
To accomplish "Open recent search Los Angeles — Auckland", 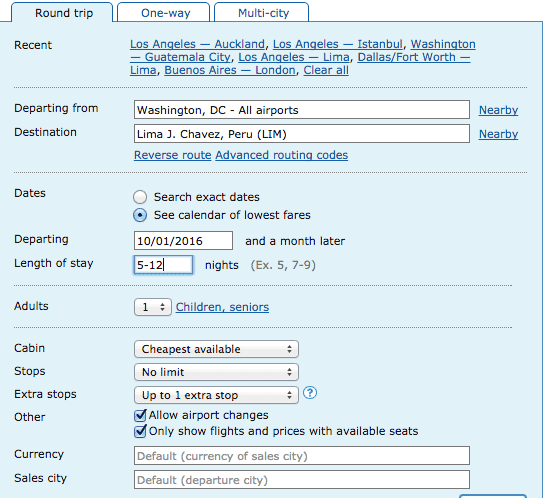I will [x=197, y=44].
